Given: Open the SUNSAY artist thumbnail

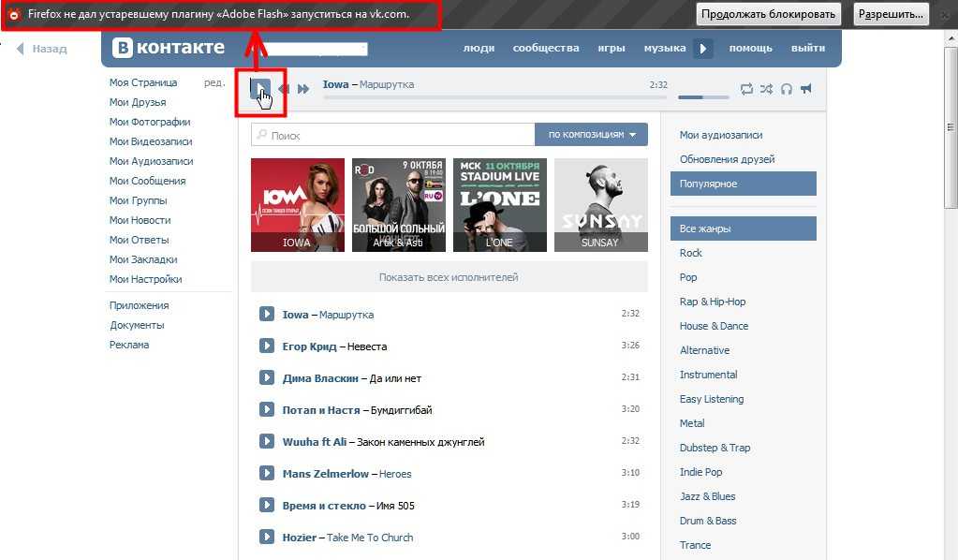Looking at the screenshot, I should pyautogui.click(x=601, y=204).
